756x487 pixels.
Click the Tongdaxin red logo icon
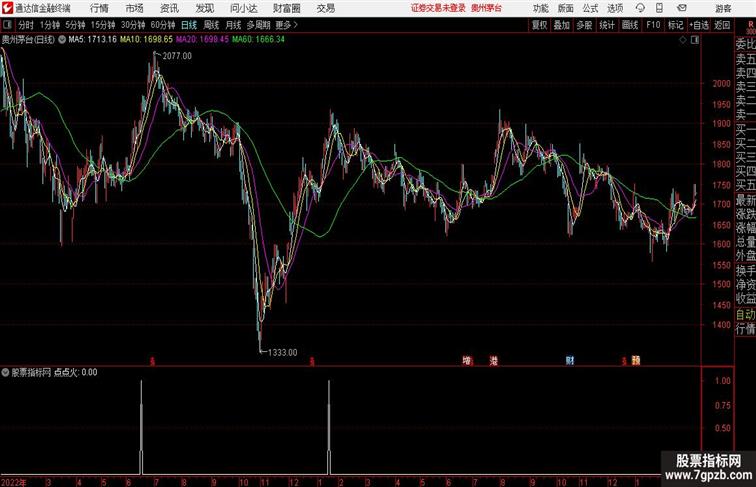pyautogui.click(x=7, y=8)
